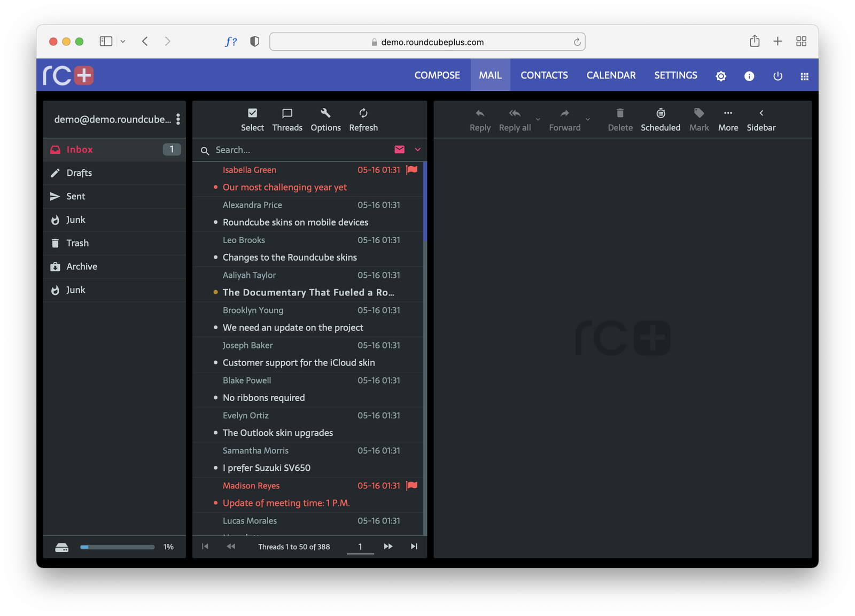This screenshot has width=855, height=616.
Task: Click the Reply all button
Action: click(x=515, y=120)
